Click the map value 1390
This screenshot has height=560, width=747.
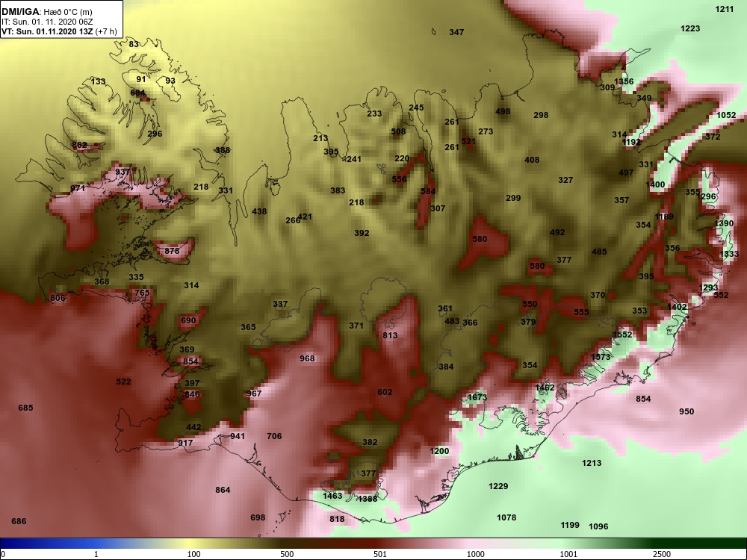pyautogui.click(x=724, y=224)
